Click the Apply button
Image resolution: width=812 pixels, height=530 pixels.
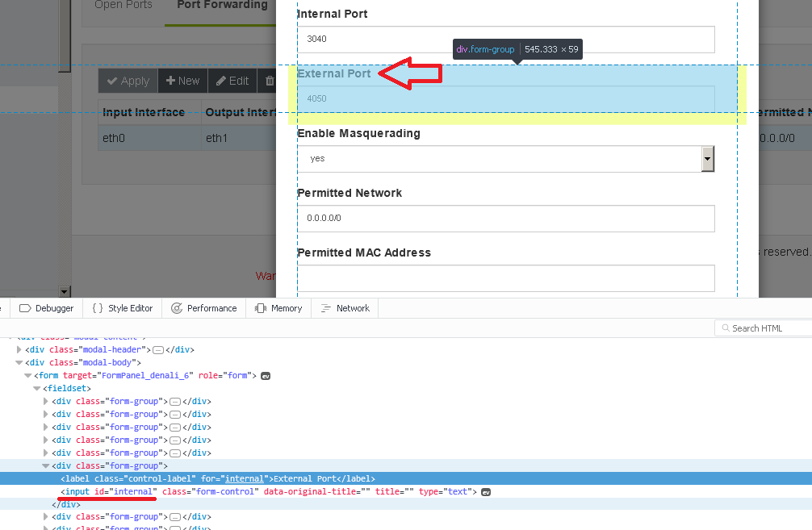127,81
